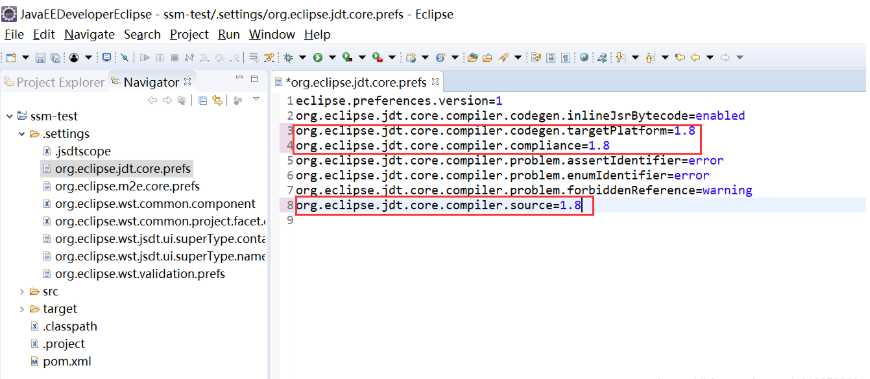
Task: Open the New wizard dropdown arrow
Action: click(26, 57)
